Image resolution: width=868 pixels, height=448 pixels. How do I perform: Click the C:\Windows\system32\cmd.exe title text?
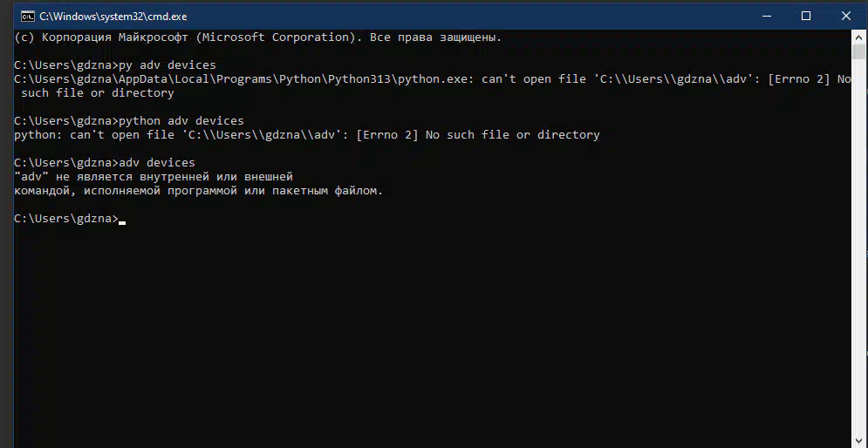113,17
